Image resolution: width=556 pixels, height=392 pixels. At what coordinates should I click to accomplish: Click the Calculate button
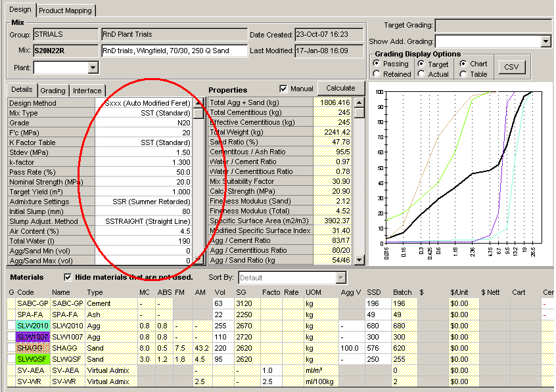point(340,88)
